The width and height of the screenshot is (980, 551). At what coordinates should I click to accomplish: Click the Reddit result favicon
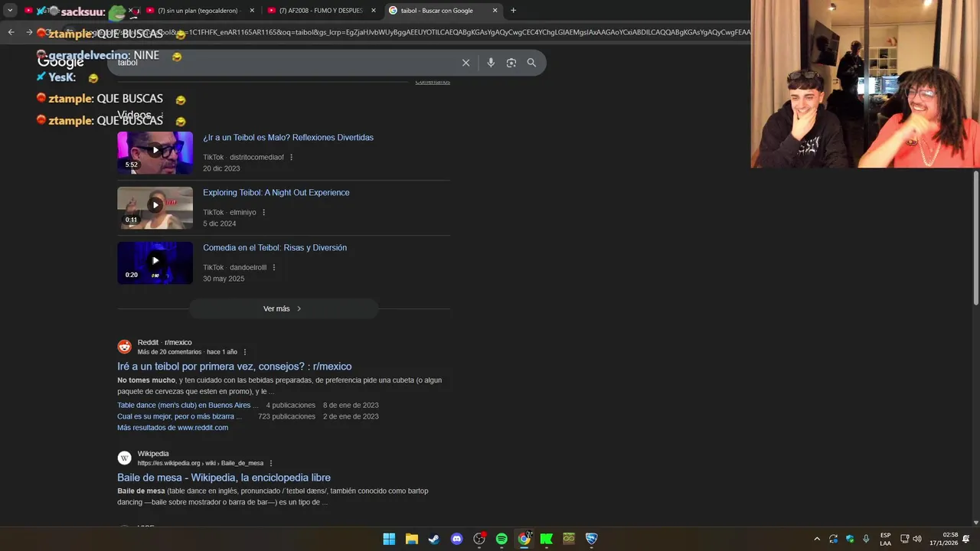(124, 347)
